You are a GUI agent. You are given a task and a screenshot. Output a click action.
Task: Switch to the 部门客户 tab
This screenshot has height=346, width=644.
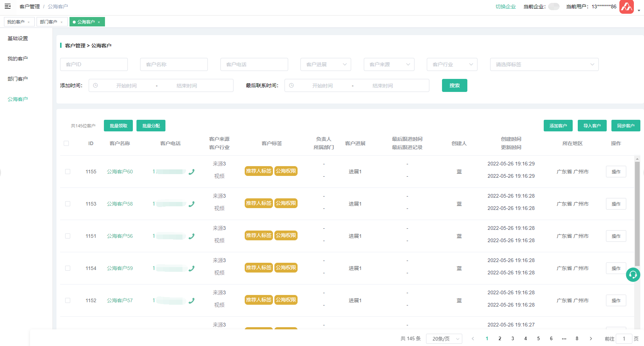coord(49,22)
